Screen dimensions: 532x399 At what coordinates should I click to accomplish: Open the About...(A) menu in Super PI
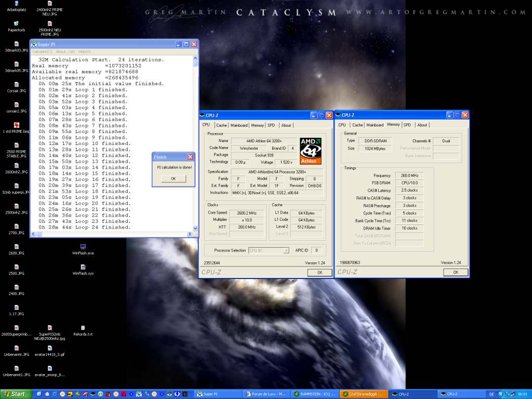[65, 51]
